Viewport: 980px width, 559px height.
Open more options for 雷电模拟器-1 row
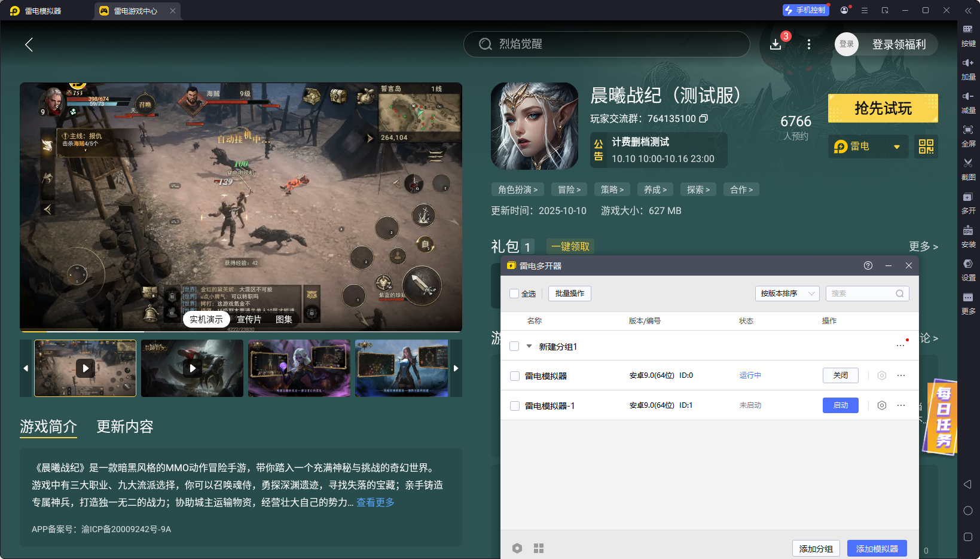point(901,405)
